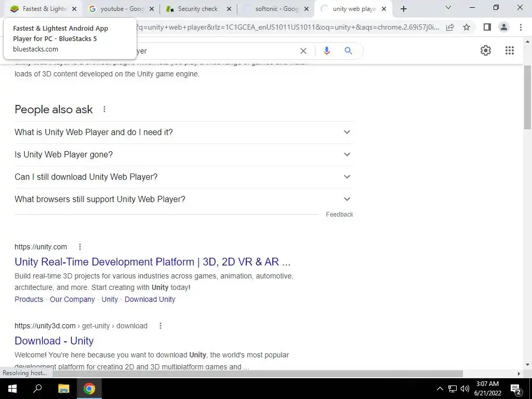Open the Windows Start menu
This screenshot has width=532, height=399.
12,389
